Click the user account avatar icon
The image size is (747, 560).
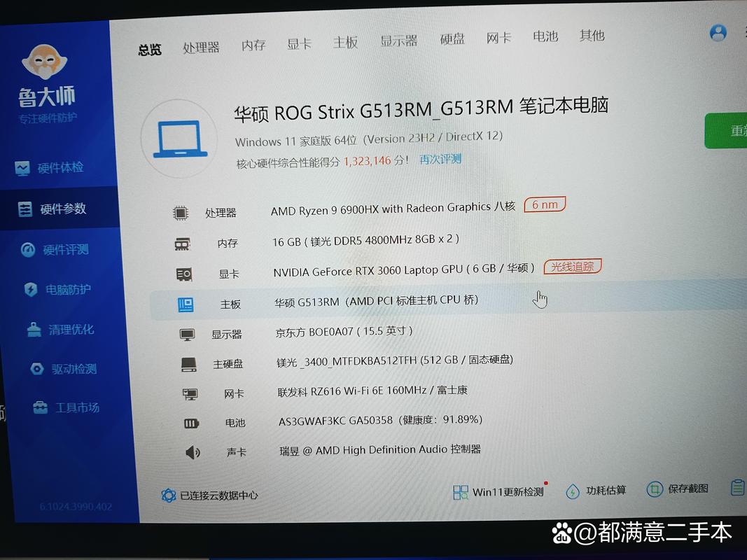point(718,33)
